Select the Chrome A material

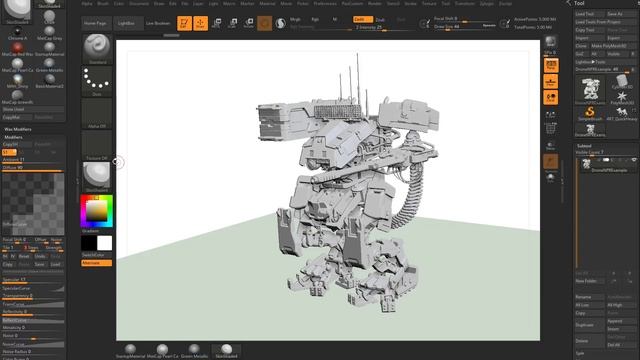coord(17,33)
